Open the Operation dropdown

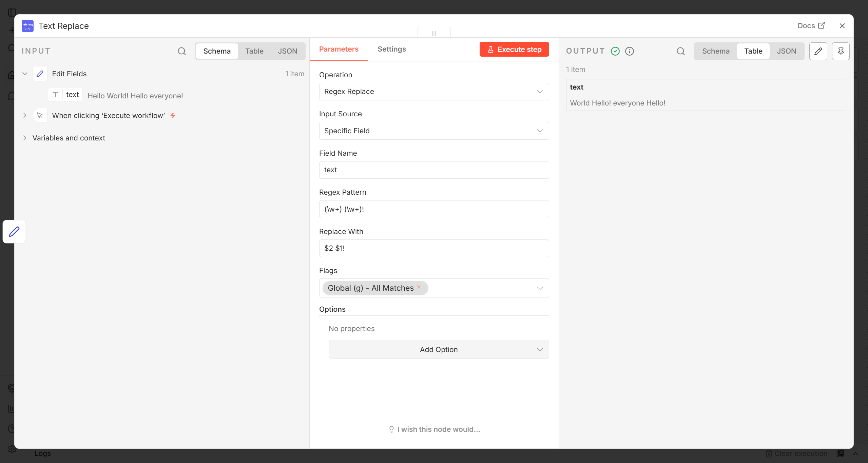tap(434, 92)
